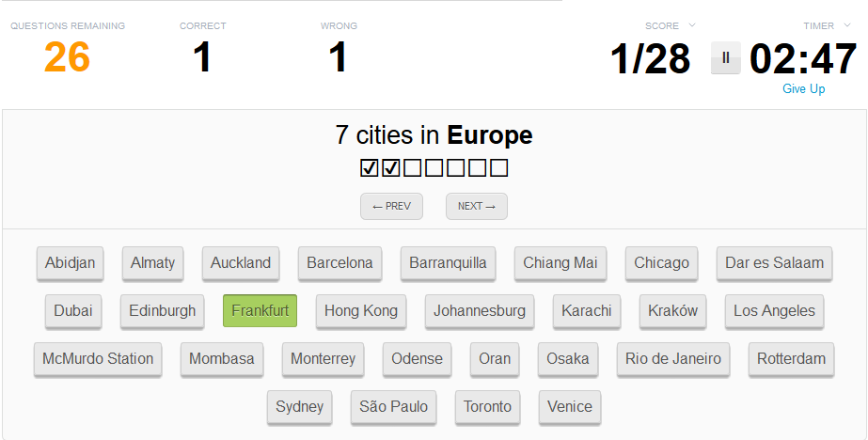This screenshot has height=440, width=868.
Task: Pick Rotterdam as an answer
Action: point(791,359)
